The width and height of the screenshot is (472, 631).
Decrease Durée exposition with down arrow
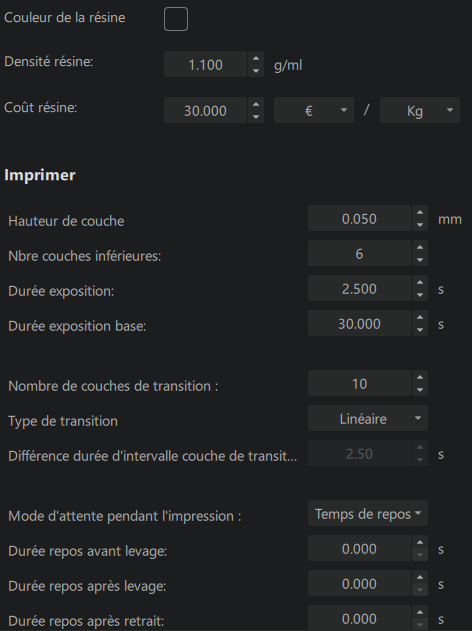click(x=420, y=295)
